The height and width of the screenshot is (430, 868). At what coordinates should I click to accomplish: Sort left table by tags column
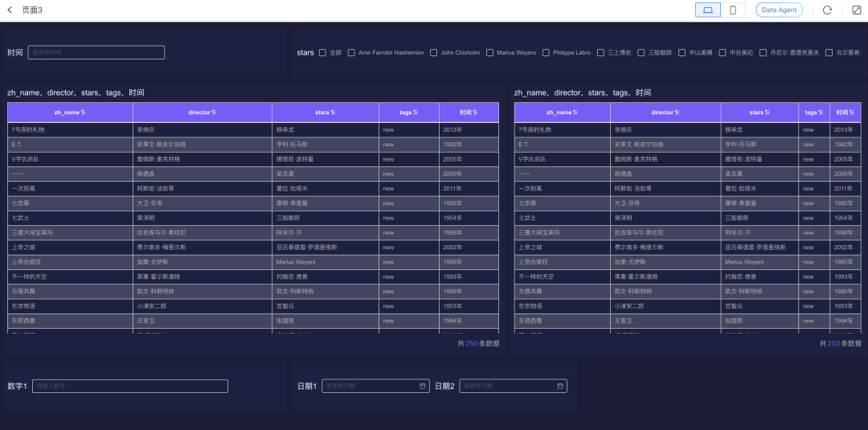click(x=416, y=113)
